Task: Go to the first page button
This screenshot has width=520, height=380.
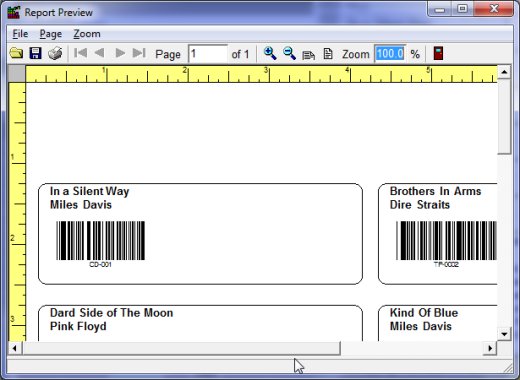Action: [81, 53]
